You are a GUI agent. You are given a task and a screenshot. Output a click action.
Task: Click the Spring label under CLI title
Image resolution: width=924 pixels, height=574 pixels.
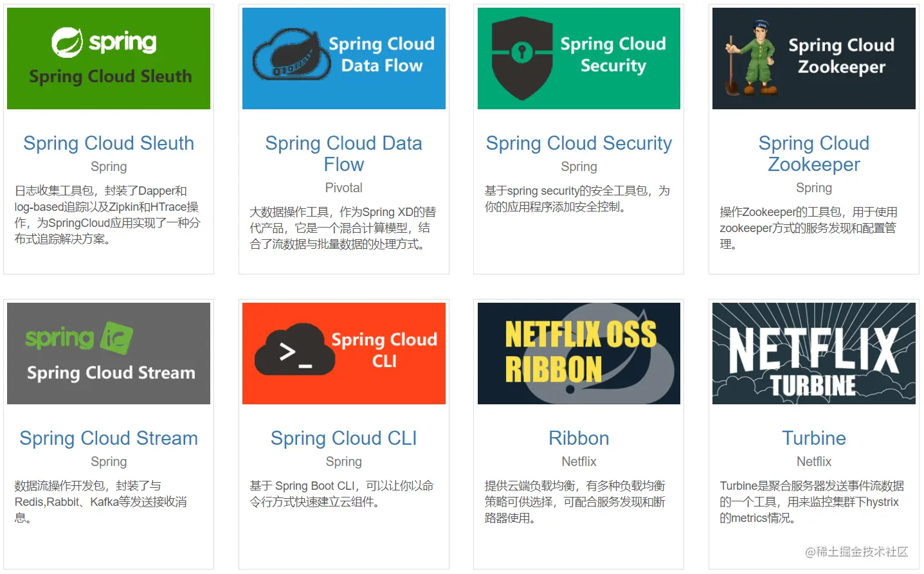pyautogui.click(x=344, y=462)
